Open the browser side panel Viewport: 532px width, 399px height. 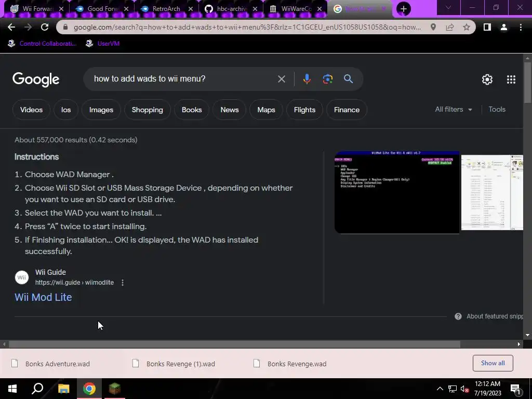(x=487, y=27)
